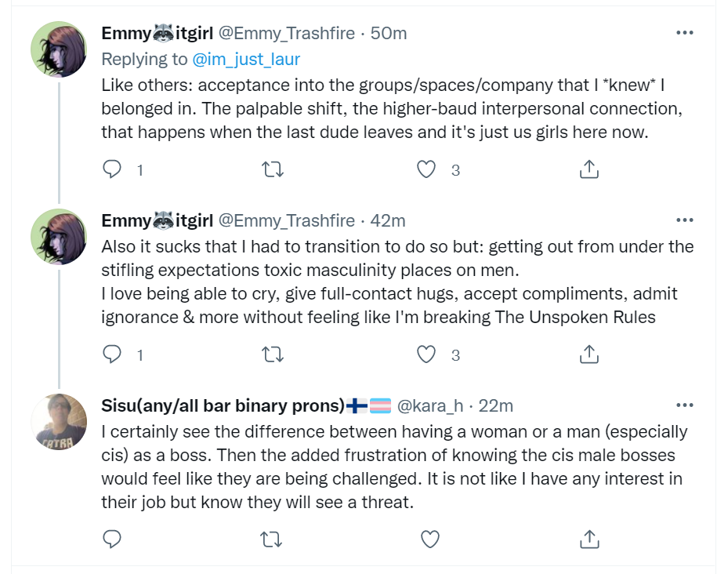
Task: Open the 22m timestamp of Sisu's tweet
Action: 496,405
